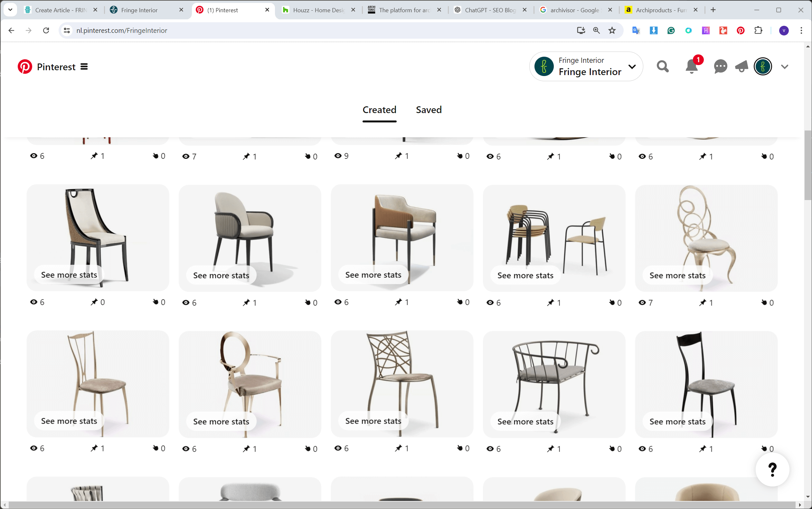
Task: Click the Pinterest settings gear icon
Action: [784, 67]
